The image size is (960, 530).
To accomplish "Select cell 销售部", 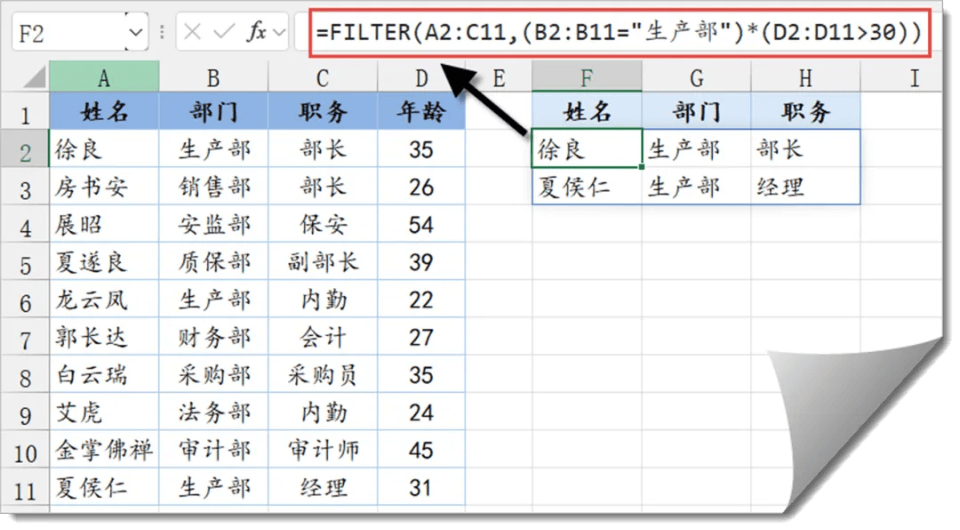I will [x=213, y=187].
